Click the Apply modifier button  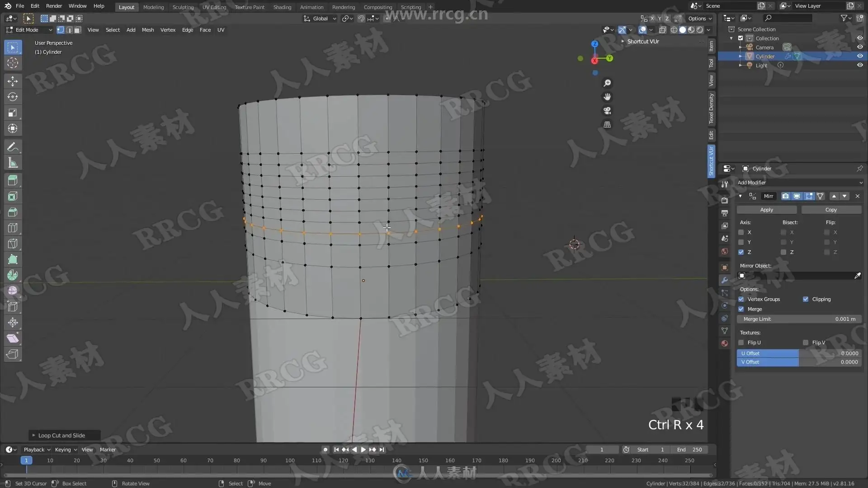[766, 210]
